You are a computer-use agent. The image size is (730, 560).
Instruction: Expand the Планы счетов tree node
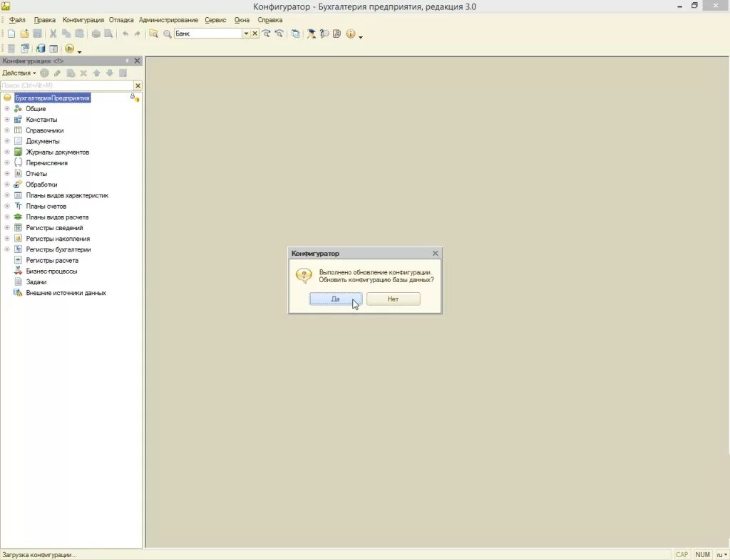click(7, 206)
